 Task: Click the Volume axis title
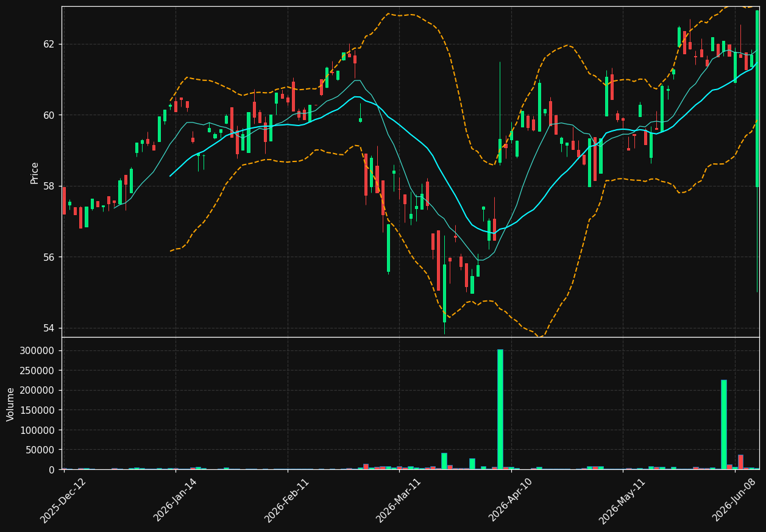(11, 404)
